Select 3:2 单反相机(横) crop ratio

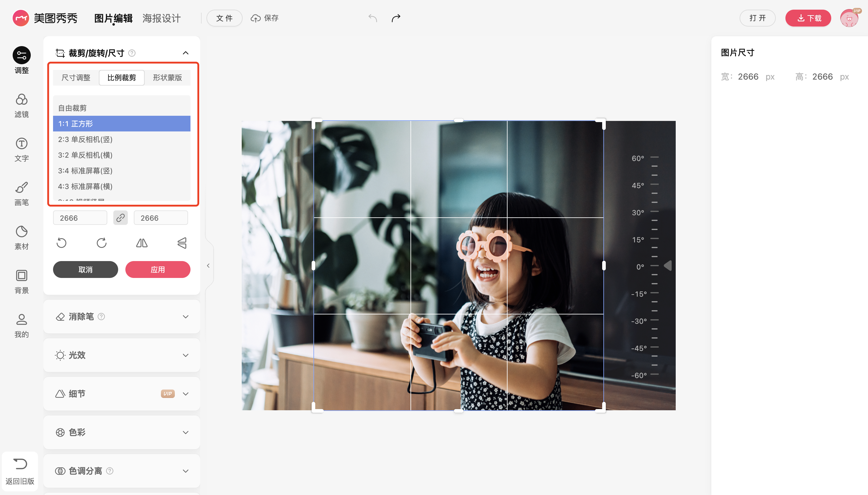(85, 155)
